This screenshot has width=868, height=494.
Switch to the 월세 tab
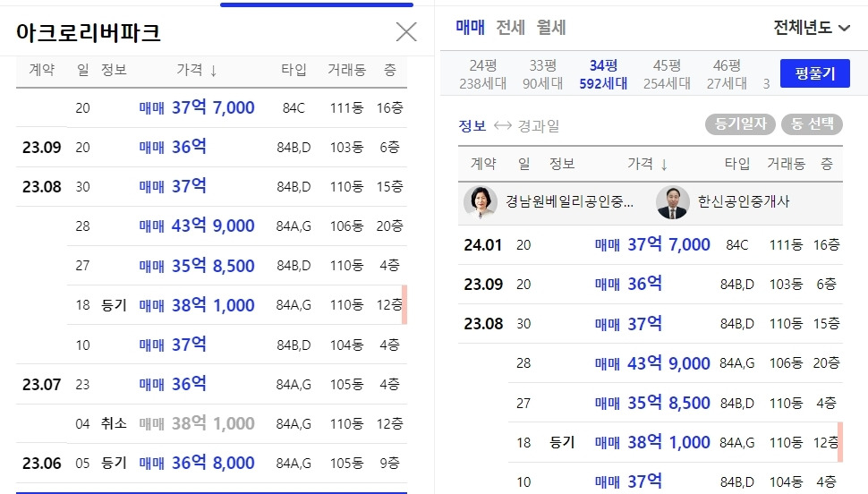pos(551,27)
